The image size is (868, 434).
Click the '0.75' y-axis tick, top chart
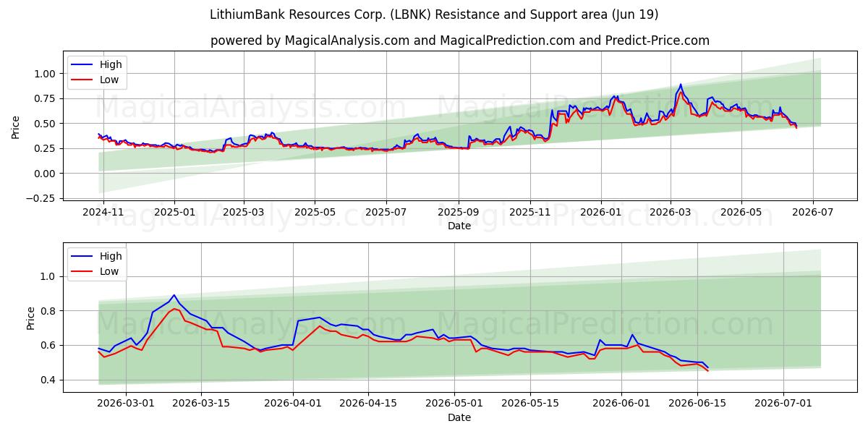pos(46,98)
